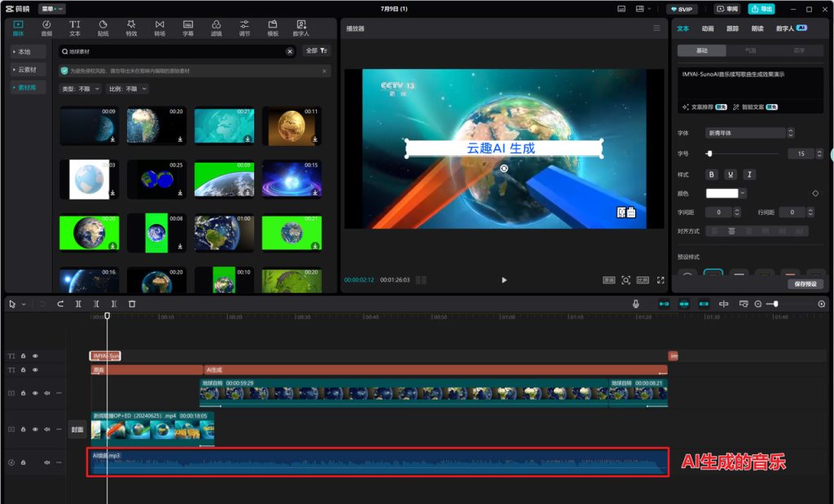The image size is (834, 504).
Task: Click the 导出 export button
Action: pyautogui.click(x=760, y=9)
